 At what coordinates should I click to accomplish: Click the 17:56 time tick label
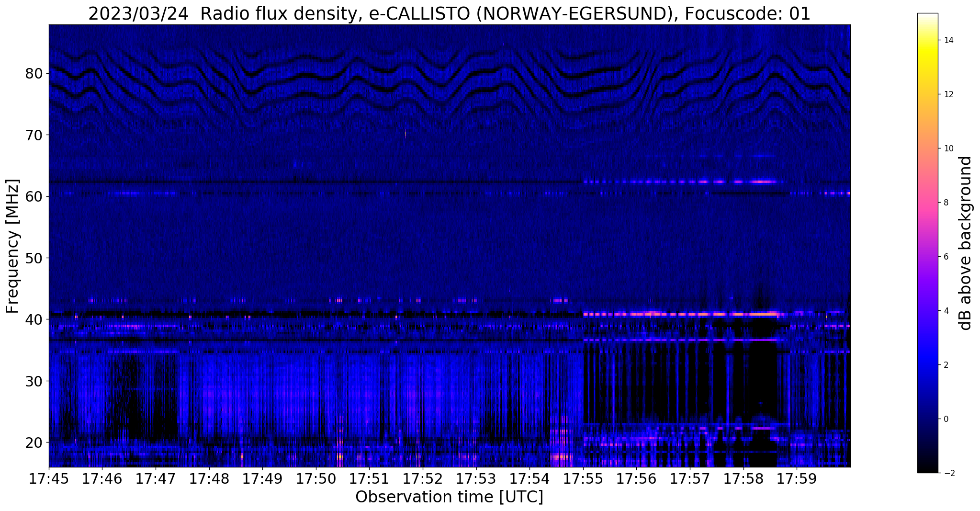click(636, 479)
